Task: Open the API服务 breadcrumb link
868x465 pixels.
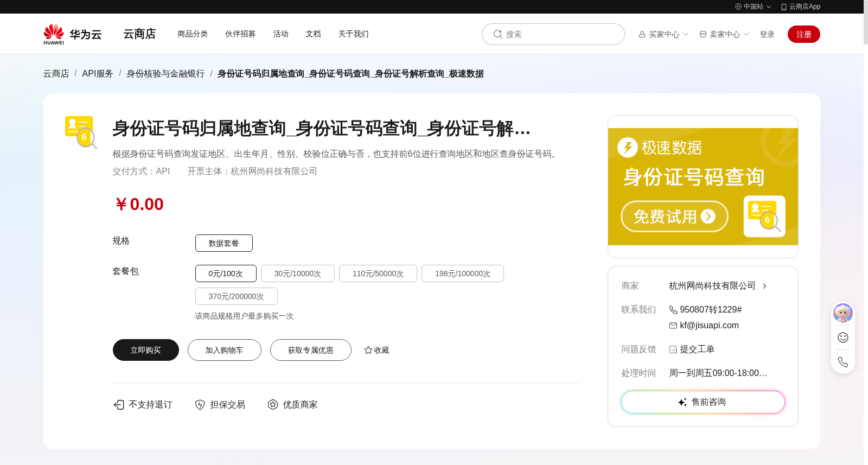Action: tap(98, 74)
